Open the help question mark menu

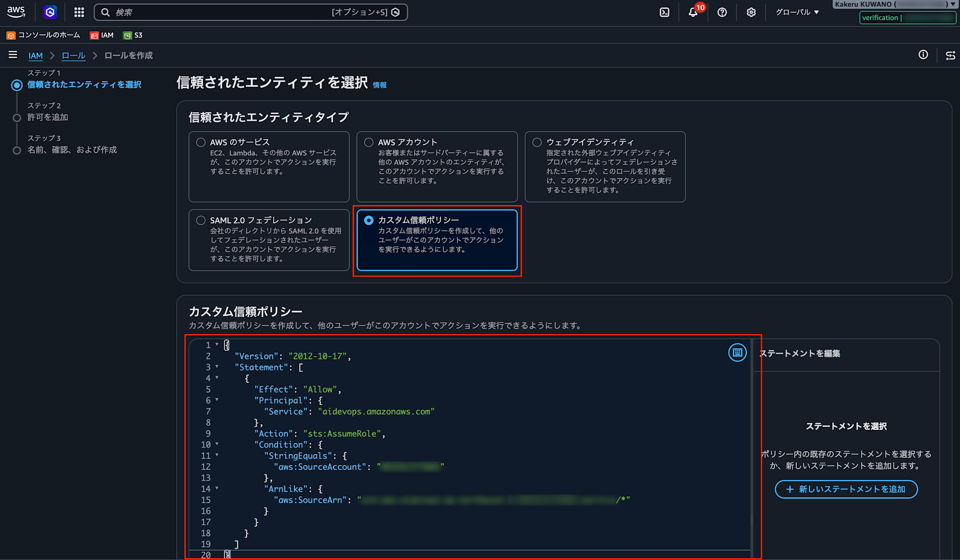click(722, 12)
